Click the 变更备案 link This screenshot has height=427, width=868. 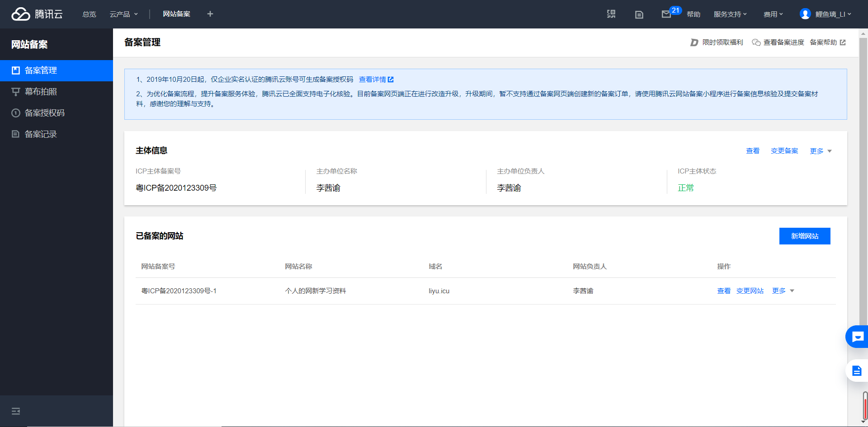point(784,151)
